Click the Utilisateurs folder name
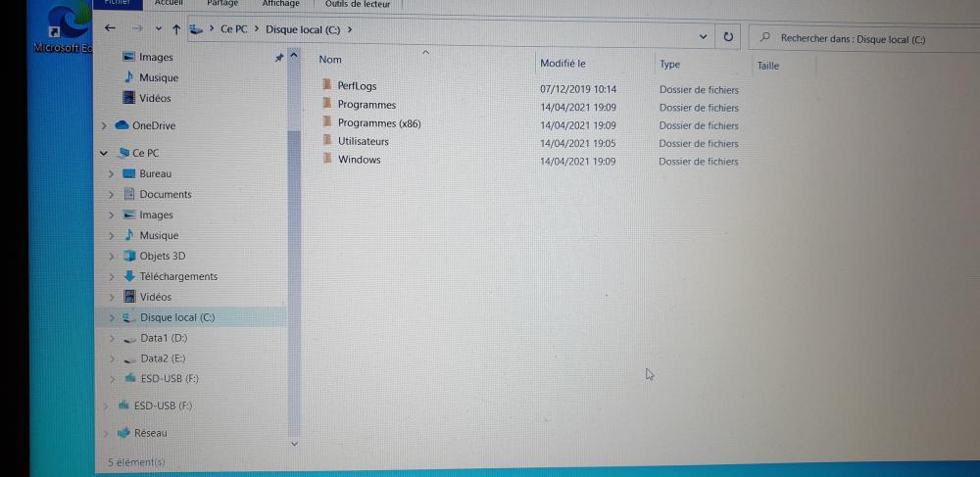The width and height of the screenshot is (980, 477). [x=364, y=141]
